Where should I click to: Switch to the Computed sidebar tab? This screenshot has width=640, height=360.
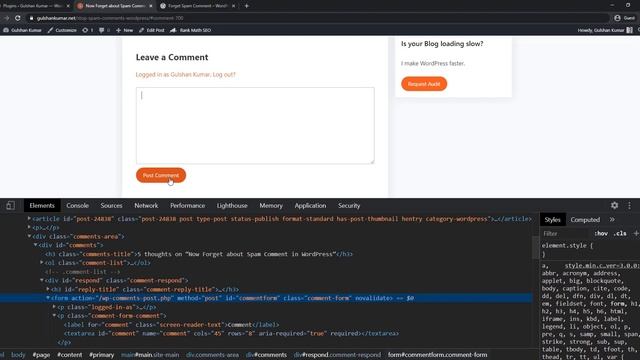click(x=585, y=220)
